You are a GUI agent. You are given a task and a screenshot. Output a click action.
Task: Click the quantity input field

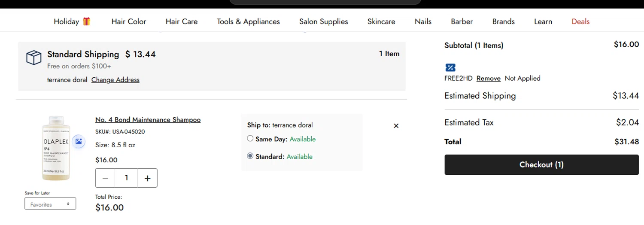(x=126, y=178)
